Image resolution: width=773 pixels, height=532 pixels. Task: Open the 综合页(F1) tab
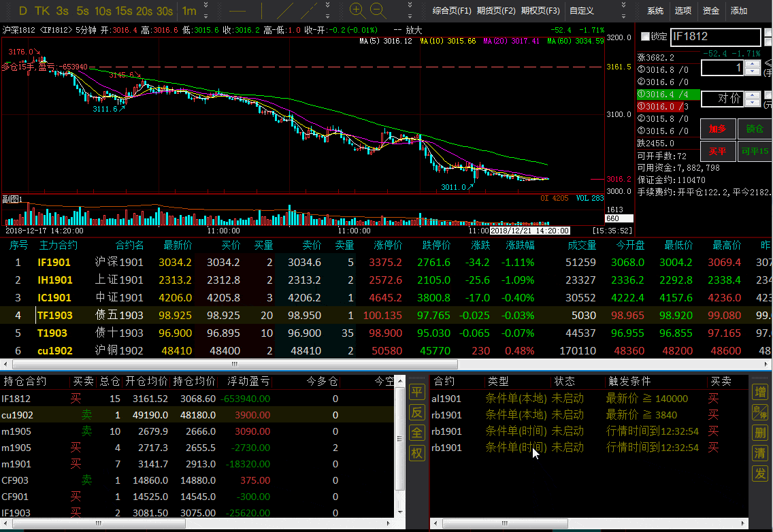click(x=452, y=11)
